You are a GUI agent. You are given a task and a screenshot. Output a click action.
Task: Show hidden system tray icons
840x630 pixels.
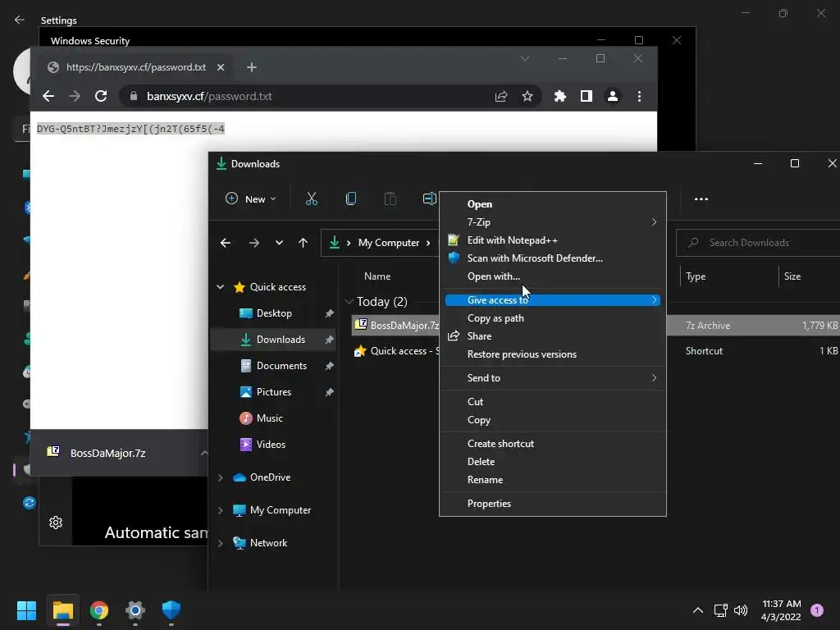697,610
